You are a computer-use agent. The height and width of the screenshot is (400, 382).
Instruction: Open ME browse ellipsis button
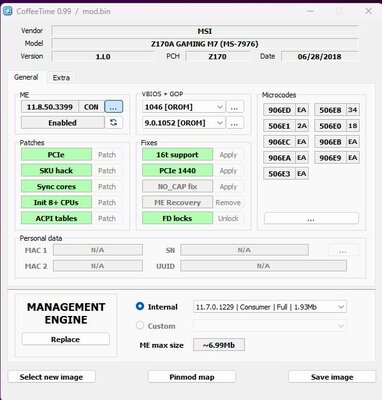click(x=113, y=107)
